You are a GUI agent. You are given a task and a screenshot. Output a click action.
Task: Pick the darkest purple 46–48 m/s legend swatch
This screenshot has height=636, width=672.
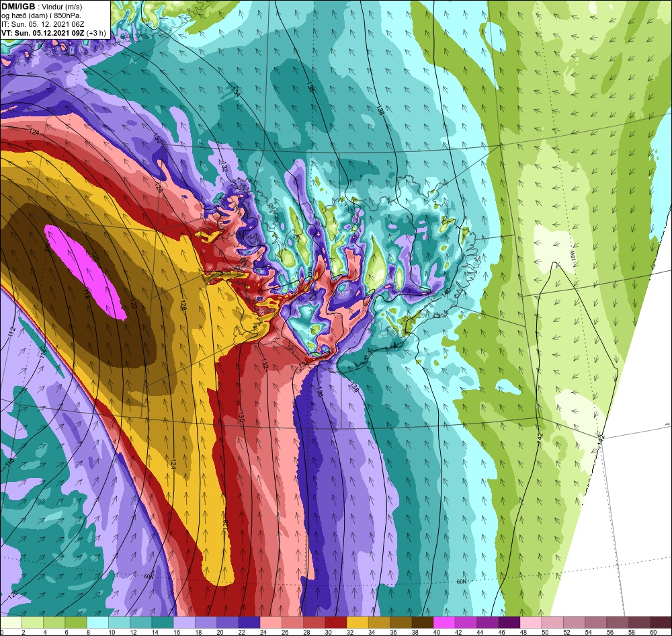tap(509, 622)
